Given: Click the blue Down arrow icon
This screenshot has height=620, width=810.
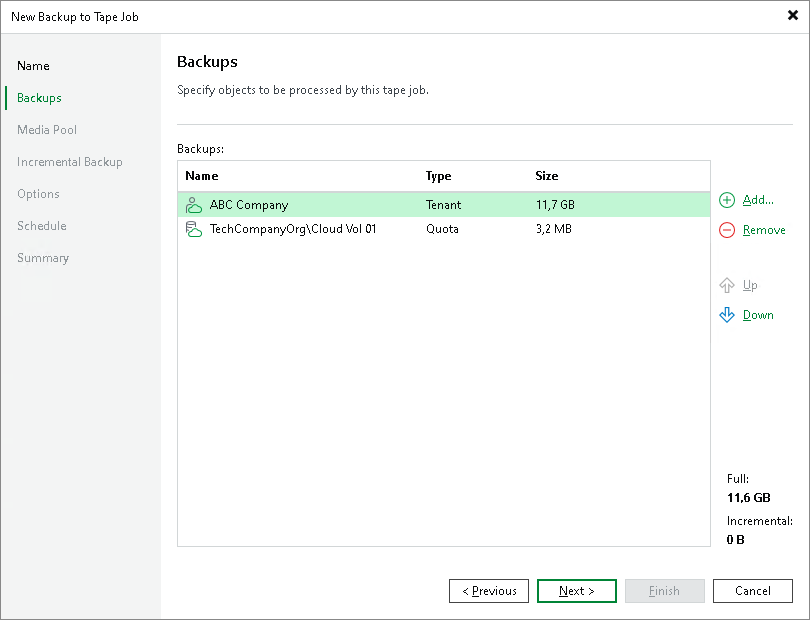Looking at the screenshot, I should pos(728,315).
